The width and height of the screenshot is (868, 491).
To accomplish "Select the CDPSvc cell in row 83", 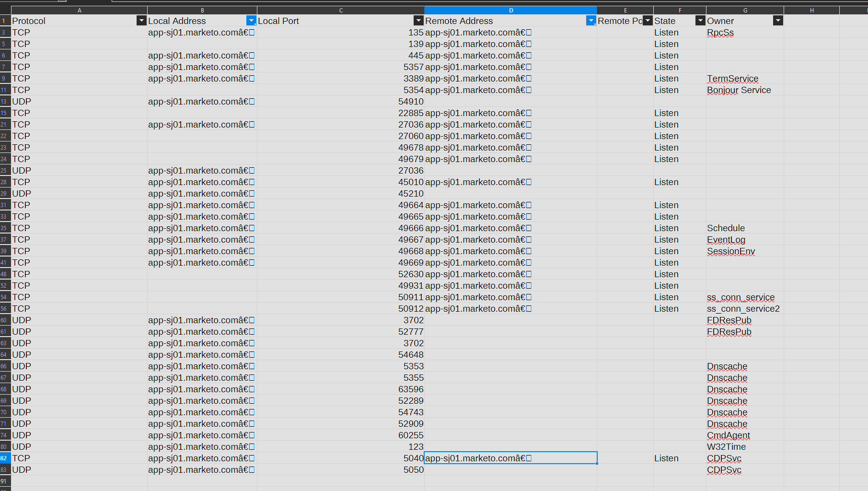I will (745, 470).
